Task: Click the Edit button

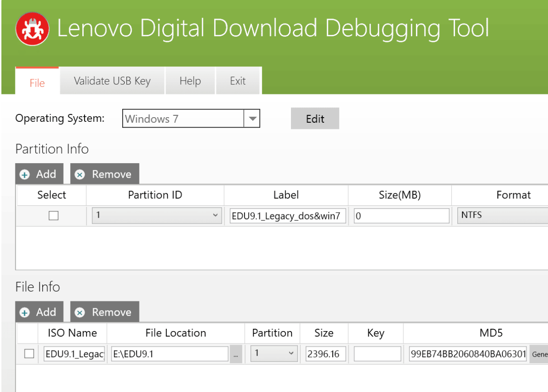Action: [x=315, y=119]
